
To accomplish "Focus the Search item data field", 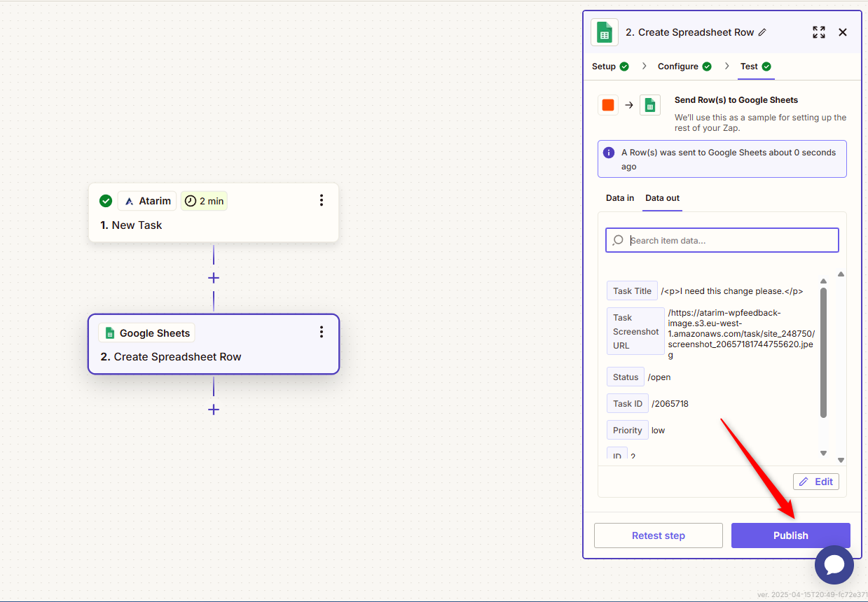I will click(729, 240).
